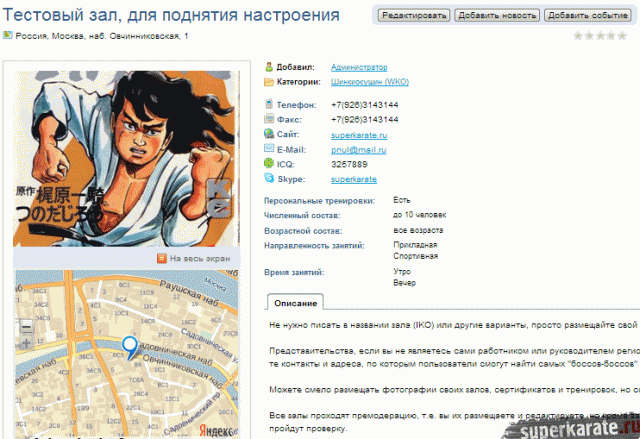640x439 pixels.
Task: Click the На весь экран fullscreen icon
Action: [162, 258]
